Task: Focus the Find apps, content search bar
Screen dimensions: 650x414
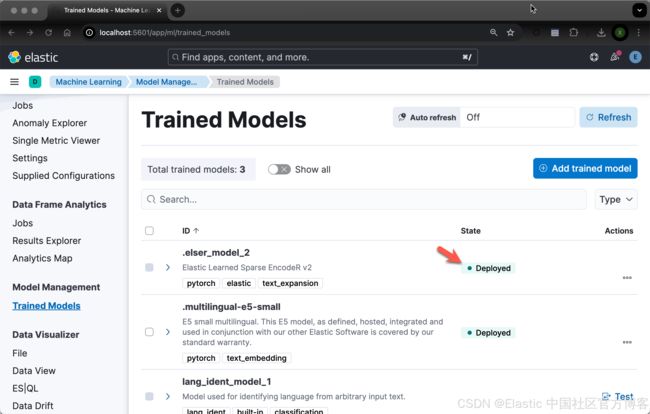Action: point(323,57)
